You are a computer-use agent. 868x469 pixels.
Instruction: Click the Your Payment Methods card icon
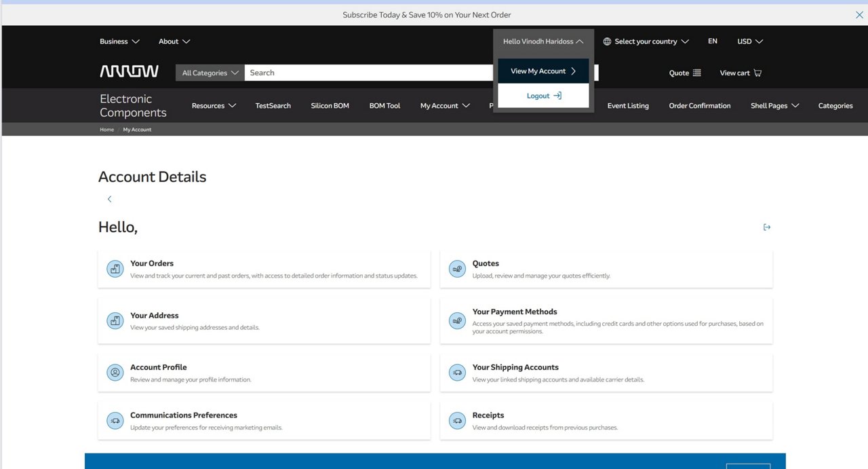[458, 320]
